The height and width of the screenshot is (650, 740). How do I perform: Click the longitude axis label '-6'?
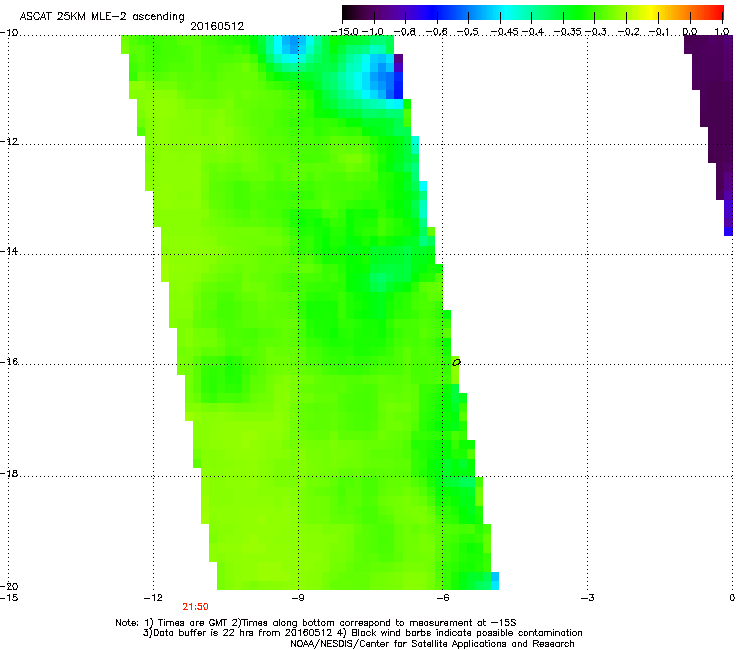442,598
